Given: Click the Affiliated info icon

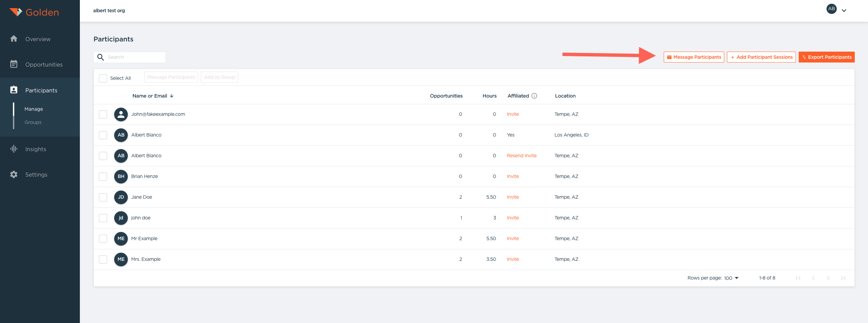Looking at the screenshot, I should click(x=534, y=96).
